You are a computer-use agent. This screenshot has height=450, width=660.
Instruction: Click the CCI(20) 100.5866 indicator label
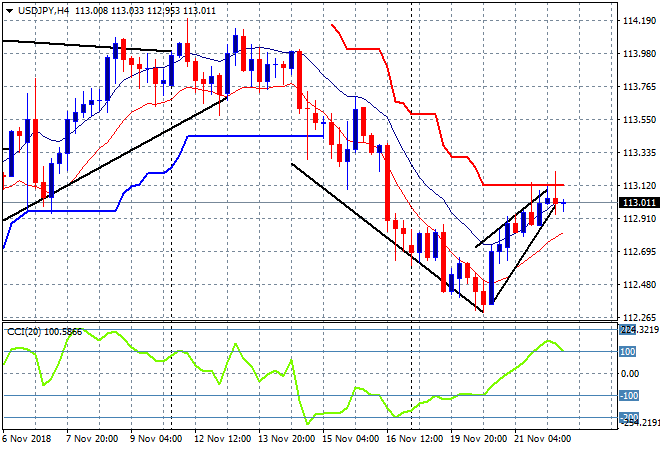tap(44, 332)
